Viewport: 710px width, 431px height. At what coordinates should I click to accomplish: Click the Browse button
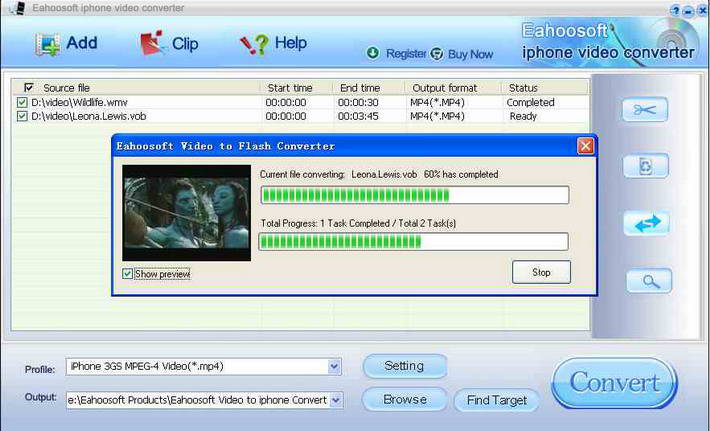pos(405,399)
